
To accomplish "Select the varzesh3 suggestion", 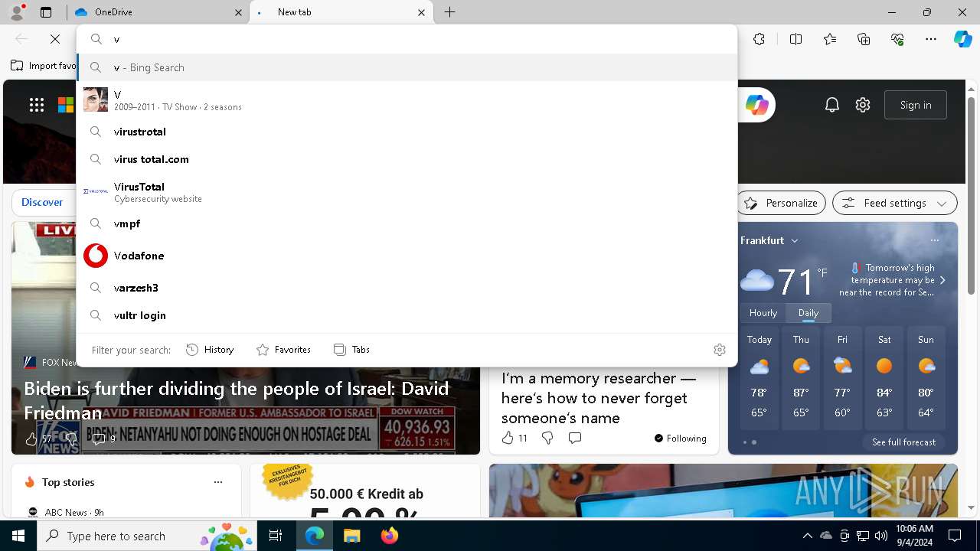I will pos(407,288).
